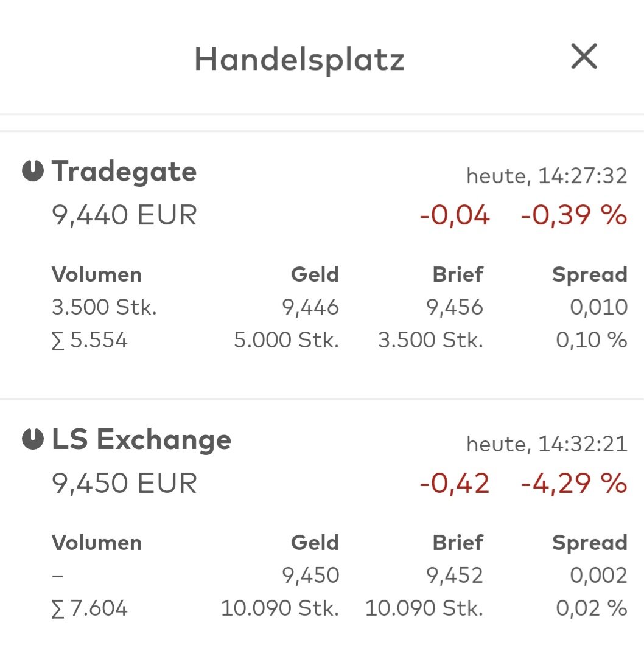Click the Handelsplatz title
This screenshot has height=654, width=644.
[x=299, y=60]
